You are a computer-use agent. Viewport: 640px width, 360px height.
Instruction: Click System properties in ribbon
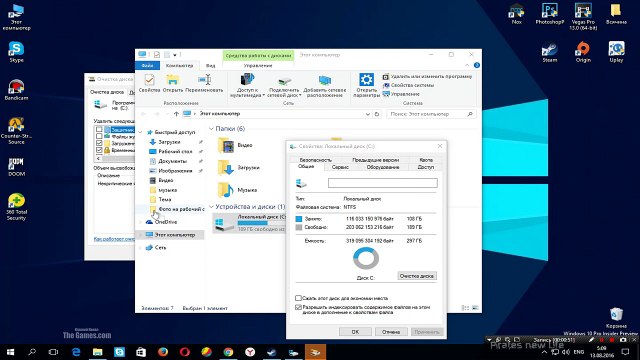tap(408, 85)
